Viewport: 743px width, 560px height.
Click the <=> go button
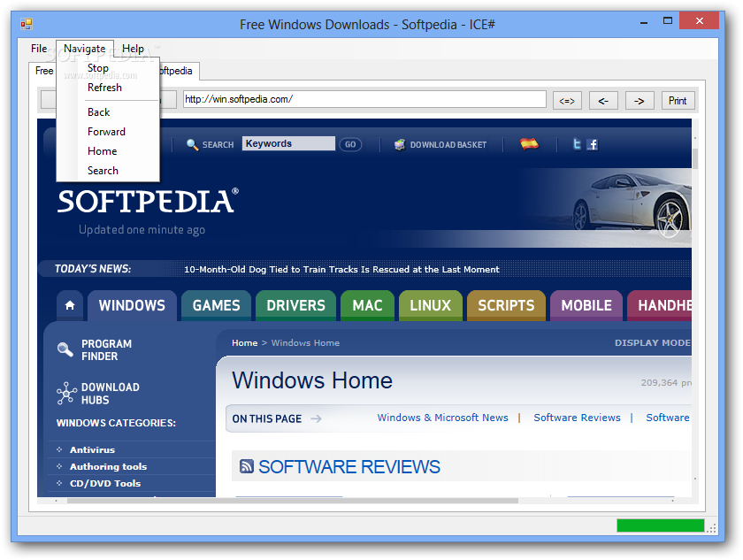click(x=567, y=101)
